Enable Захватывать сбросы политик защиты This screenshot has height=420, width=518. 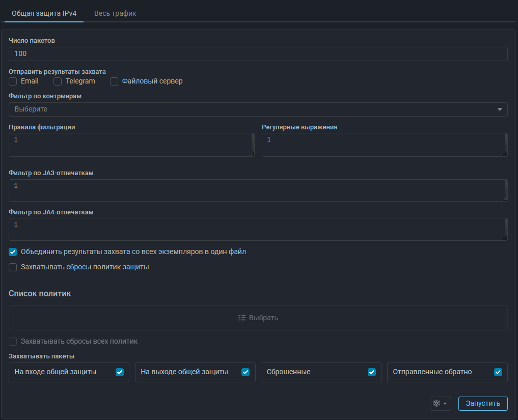pyautogui.click(x=13, y=267)
